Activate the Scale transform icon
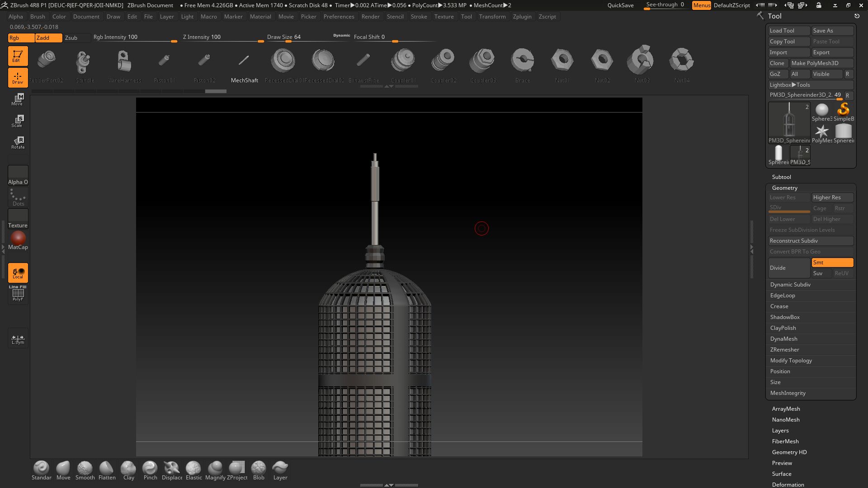This screenshot has width=868, height=488. (18, 121)
